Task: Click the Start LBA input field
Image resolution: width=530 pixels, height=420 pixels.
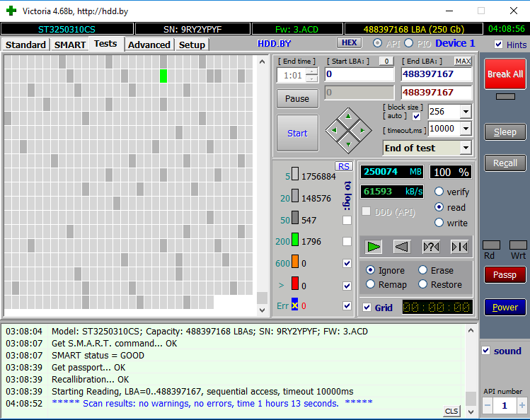Action: point(359,74)
